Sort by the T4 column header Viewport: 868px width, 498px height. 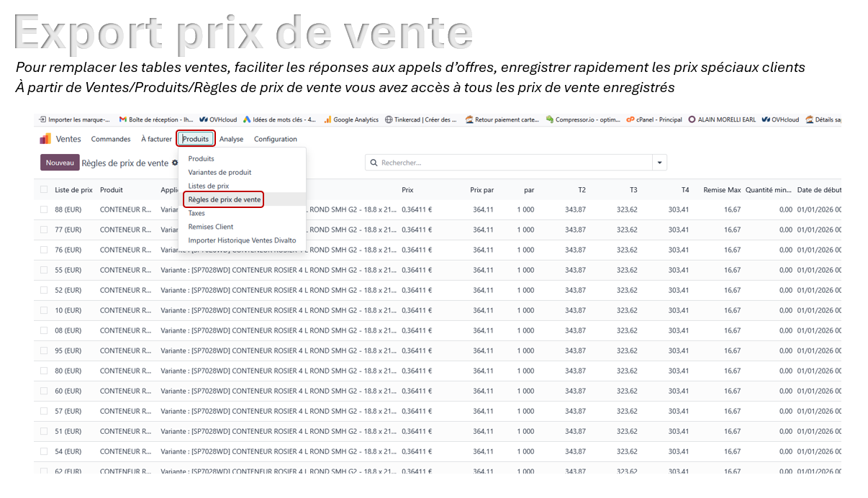tap(685, 190)
